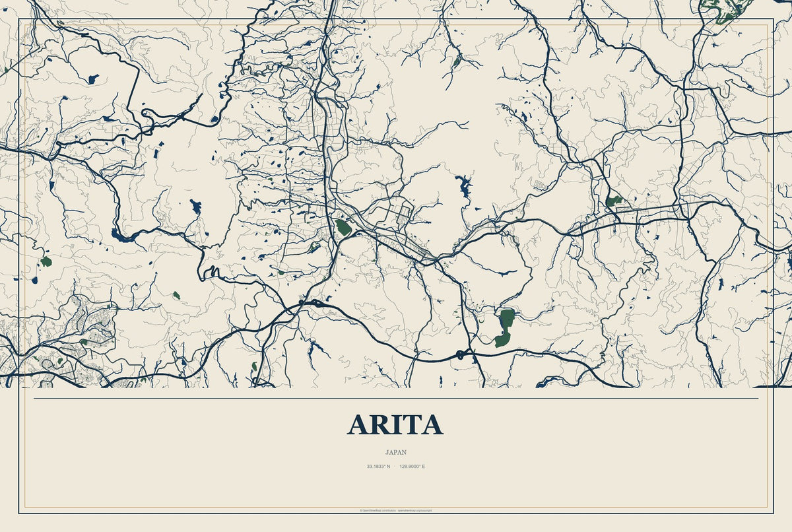Click the "© OpenStreetMap contributors" attribution text
Image resolution: width=792 pixels, height=532 pixels.
point(378,511)
